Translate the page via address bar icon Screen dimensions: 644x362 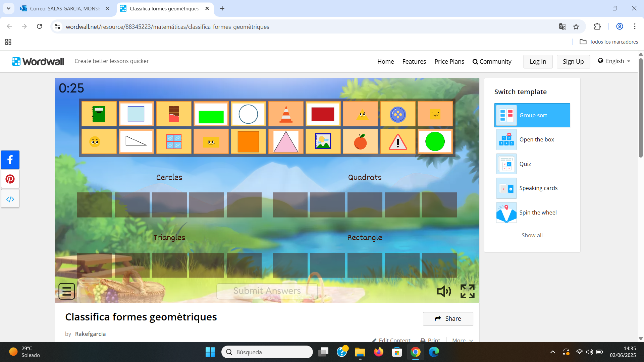point(563,26)
